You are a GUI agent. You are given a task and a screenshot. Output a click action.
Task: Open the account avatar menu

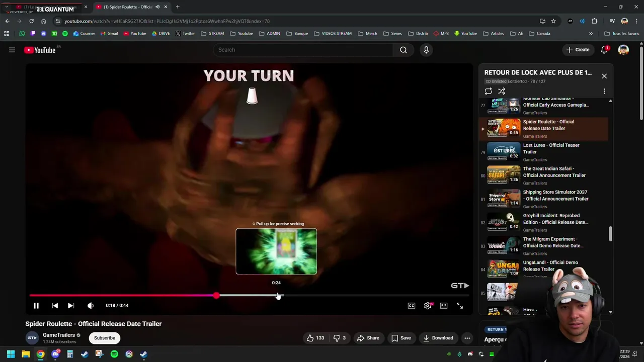point(623,50)
